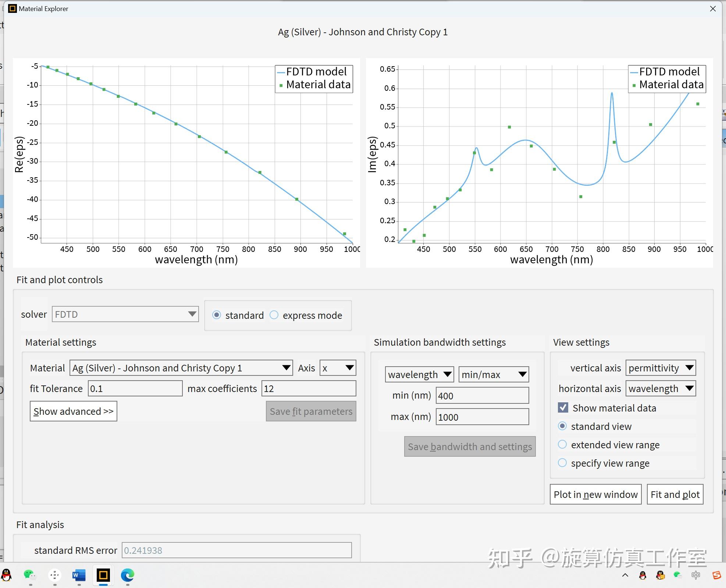Image resolution: width=726 pixels, height=588 pixels.
Task: Open Microsoft Edge from taskbar
Action: pyautogui.click(x=128, y=575)
